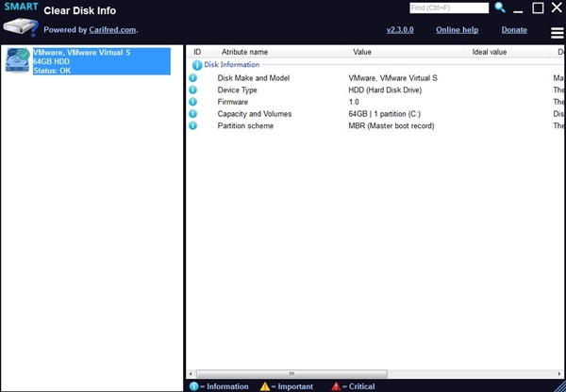Click inside the Find search field
This screenshot has width=566, height=392.
tap(449, 8)
